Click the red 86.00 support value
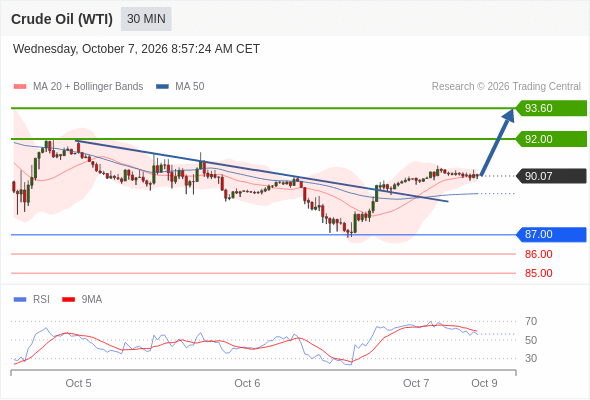The image size is (590, 400). pos(538,254)
